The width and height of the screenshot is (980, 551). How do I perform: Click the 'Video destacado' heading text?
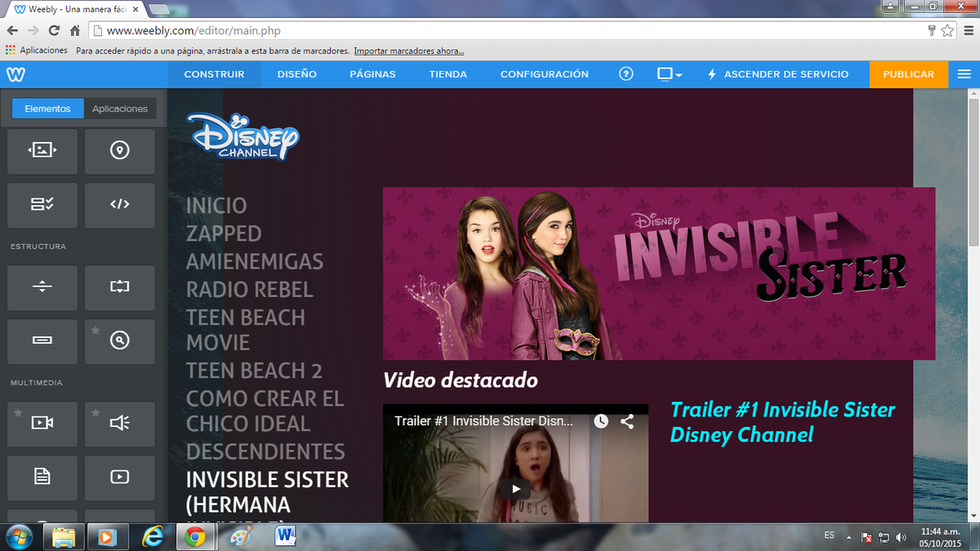461,380
